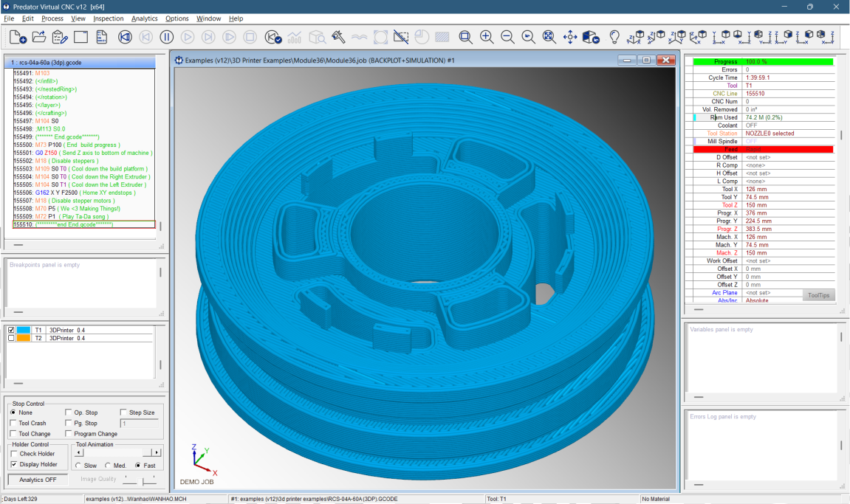This screenshot has width=850, height=504.
Task: Uncheck the Display Holder option
Action: coord(13,465)
